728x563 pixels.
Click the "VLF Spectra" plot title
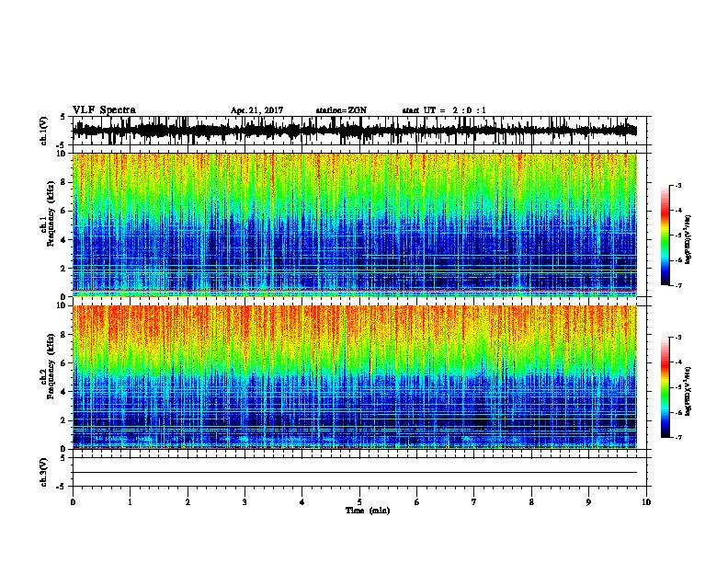click(104, 110)
